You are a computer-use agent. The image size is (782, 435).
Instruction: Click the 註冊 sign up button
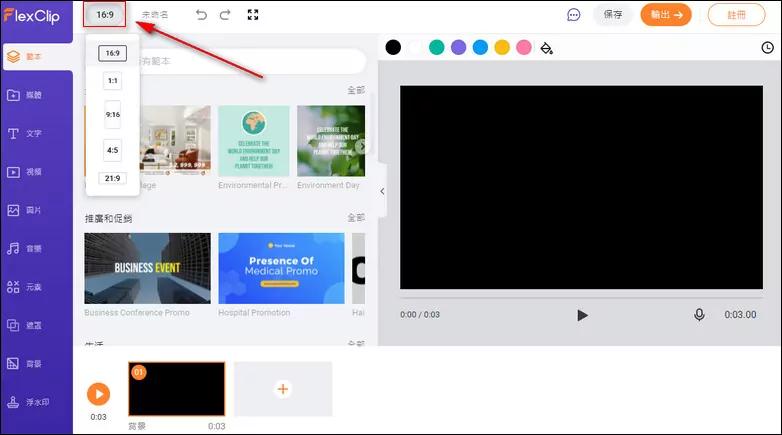pyautogui.click(x=736, y=15)
